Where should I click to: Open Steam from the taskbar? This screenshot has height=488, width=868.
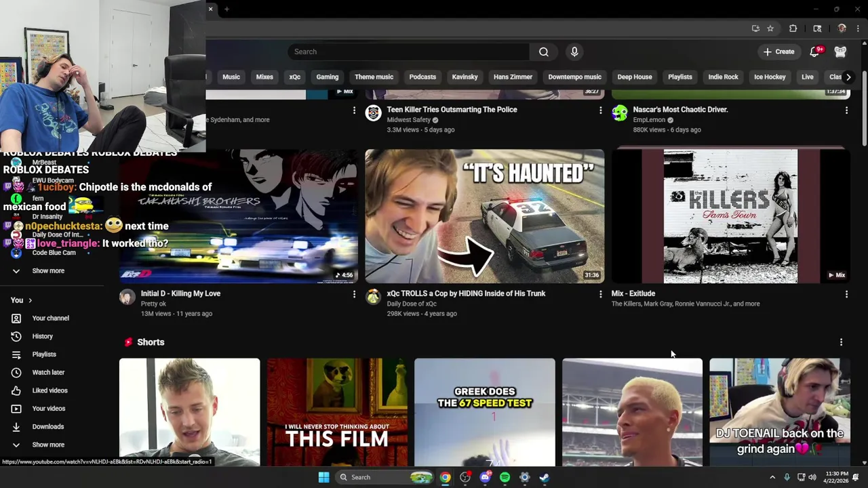(544, 477)
